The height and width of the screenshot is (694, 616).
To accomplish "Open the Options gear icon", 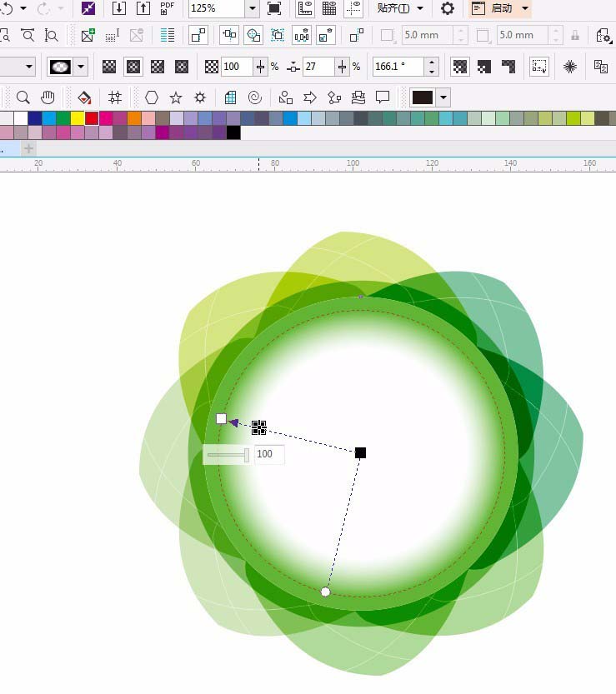I will coord(448,8).
